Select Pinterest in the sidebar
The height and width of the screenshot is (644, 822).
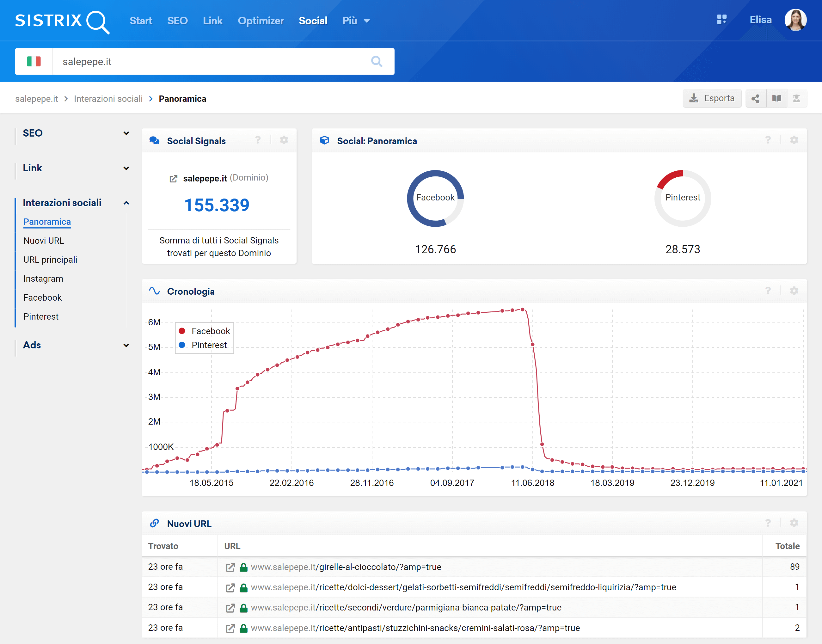point(41,316)
